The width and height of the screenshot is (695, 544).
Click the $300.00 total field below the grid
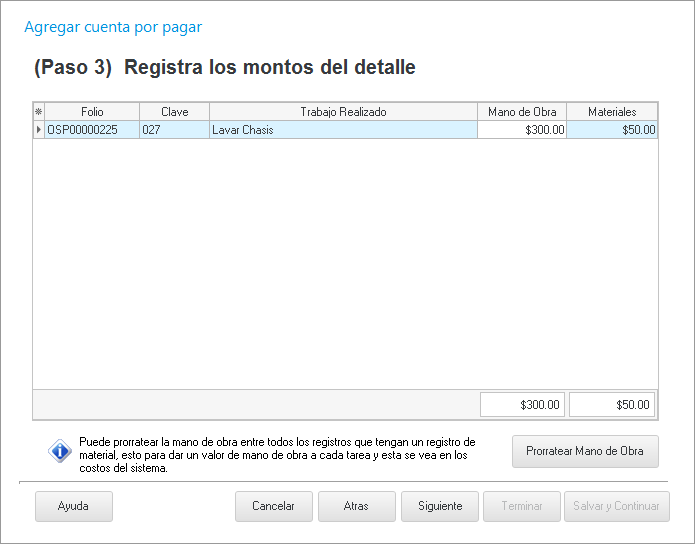pyautogui.click(x=523, y=405)
